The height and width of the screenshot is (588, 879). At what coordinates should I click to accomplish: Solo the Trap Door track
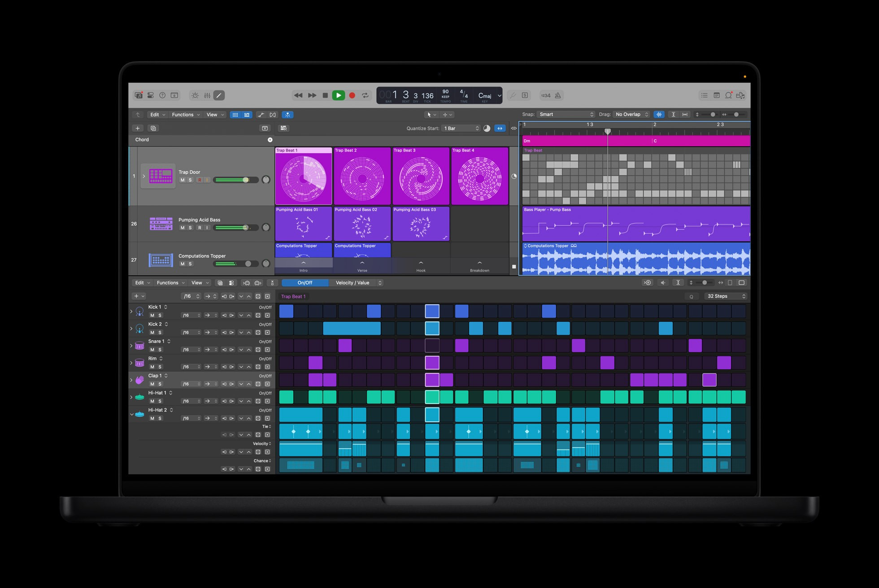tap(190, 180)
